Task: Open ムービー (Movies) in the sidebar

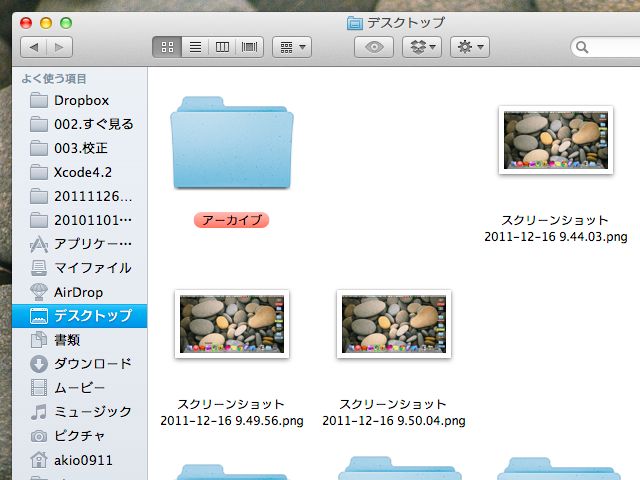Action: tap(80, 388)
